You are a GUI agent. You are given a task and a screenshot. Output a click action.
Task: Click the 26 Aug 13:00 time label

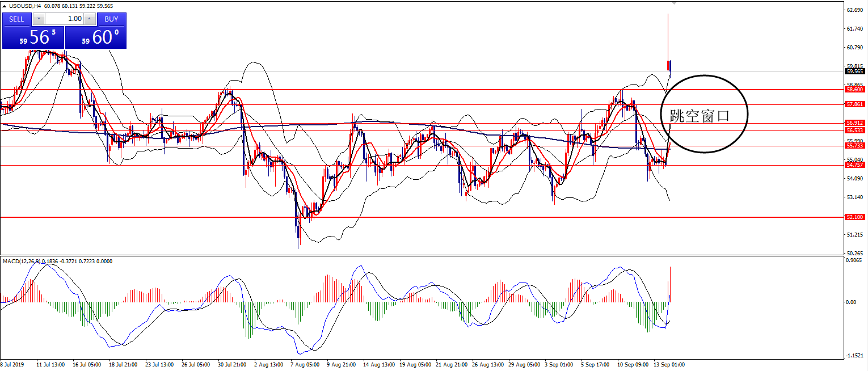tap(488, 365)
